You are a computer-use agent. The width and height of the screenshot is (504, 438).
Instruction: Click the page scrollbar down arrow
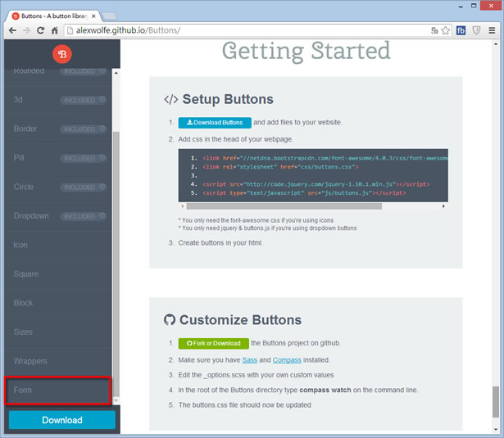tap(496, 429)
